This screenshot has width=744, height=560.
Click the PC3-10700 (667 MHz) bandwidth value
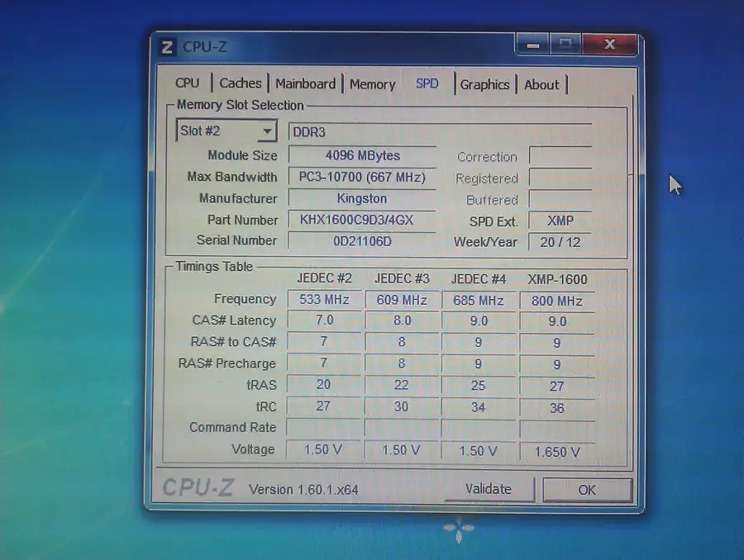[x=362, y=178]
